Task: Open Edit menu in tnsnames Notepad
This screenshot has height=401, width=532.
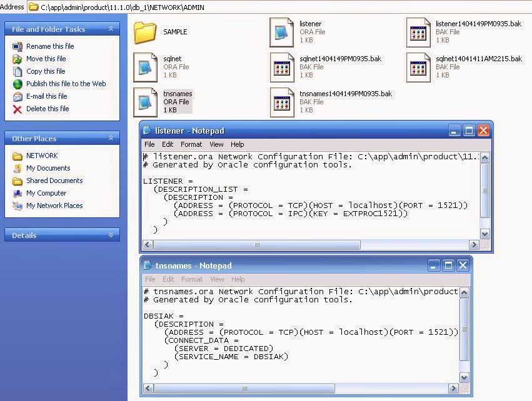Action: (x=168, y=279)
